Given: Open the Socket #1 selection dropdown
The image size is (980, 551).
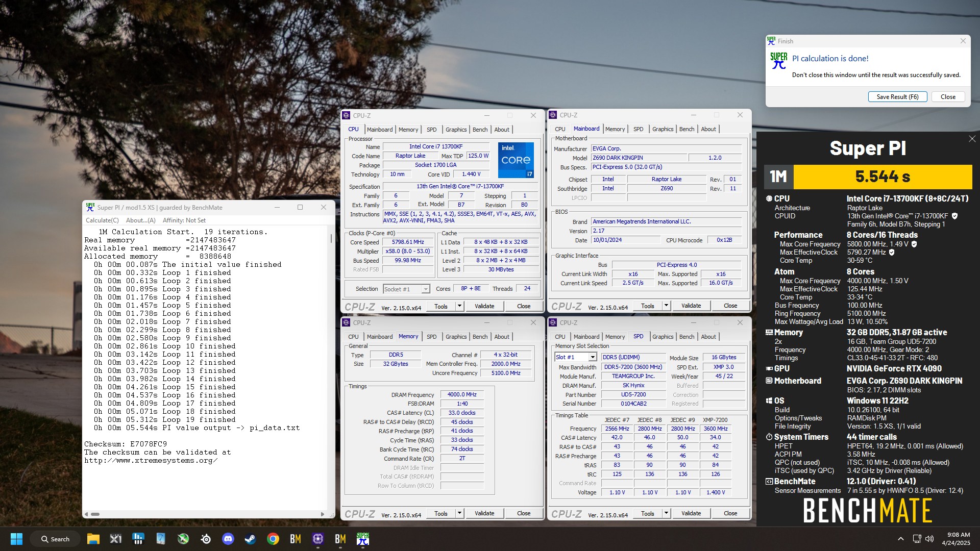Looking at the screenshot, I should point(425,289).
